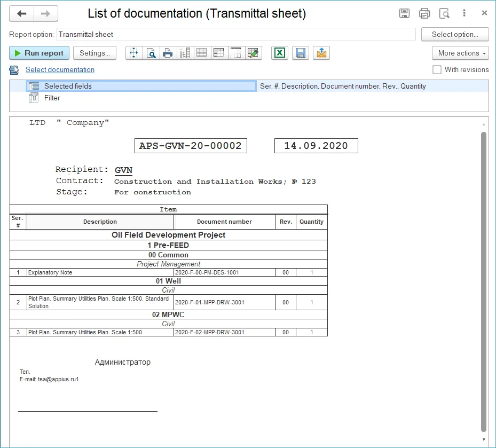
Task: Click the title bar preview magnifier icon
Action: [x=444, y=14]
